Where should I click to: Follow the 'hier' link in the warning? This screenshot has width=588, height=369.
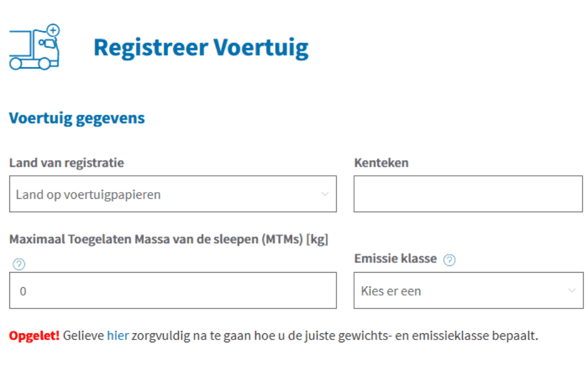point(117,336)
